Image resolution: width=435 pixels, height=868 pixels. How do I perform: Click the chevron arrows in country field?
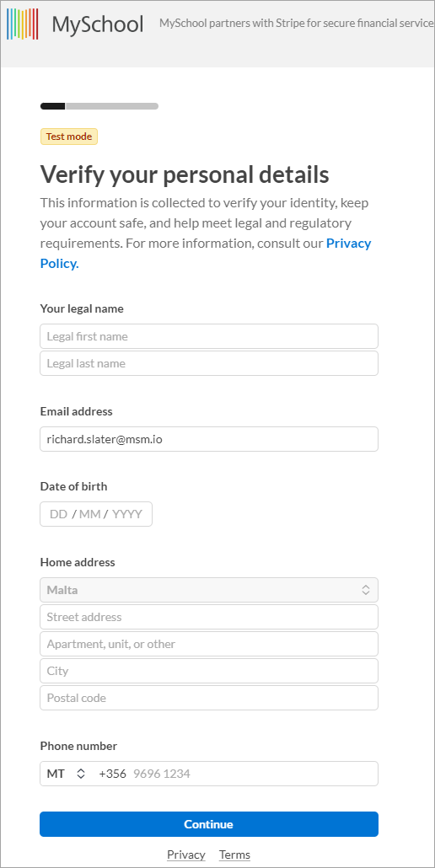[x=366, y=590]
